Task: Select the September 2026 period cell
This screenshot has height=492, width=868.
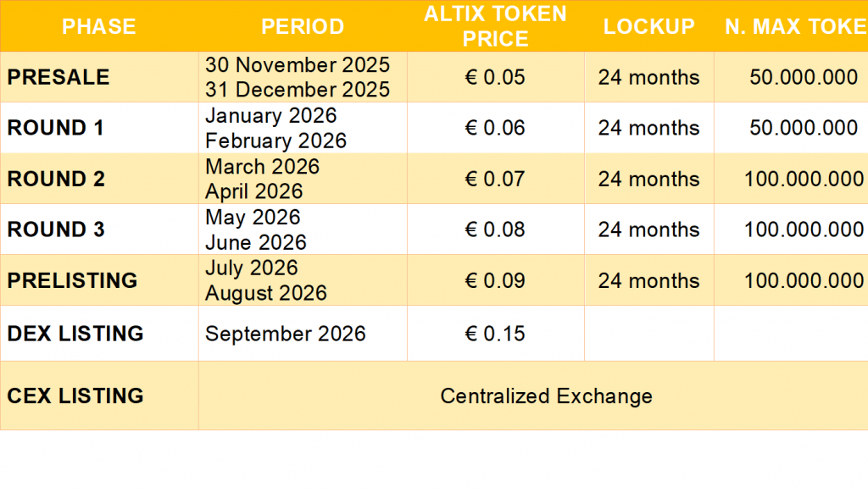Action: pyautogui.click(x=286, y=334)
